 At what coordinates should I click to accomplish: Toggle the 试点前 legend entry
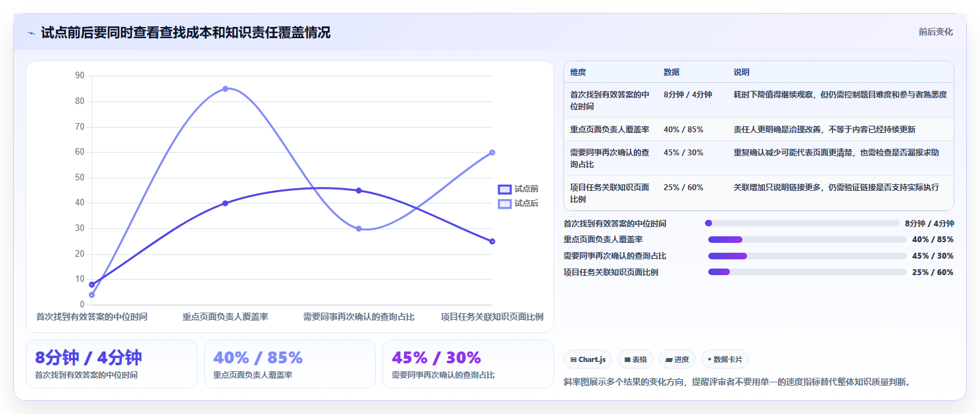click(x=518, y=189)
